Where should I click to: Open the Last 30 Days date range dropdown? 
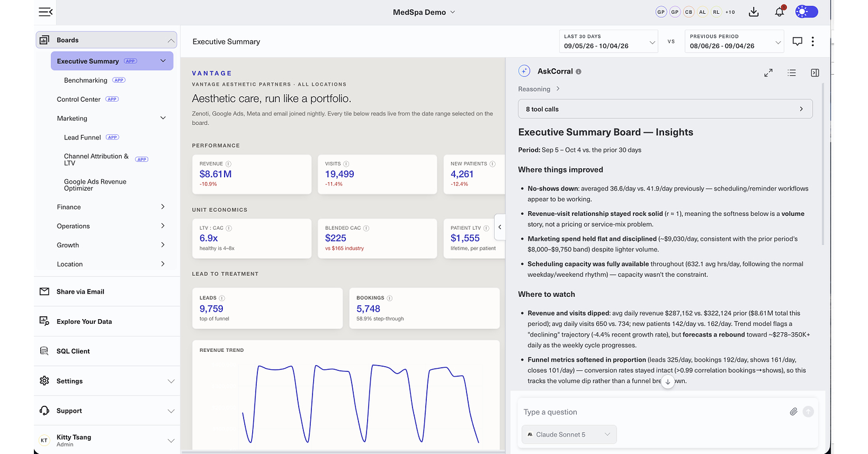pyautogui.click(x=609, y=41)
